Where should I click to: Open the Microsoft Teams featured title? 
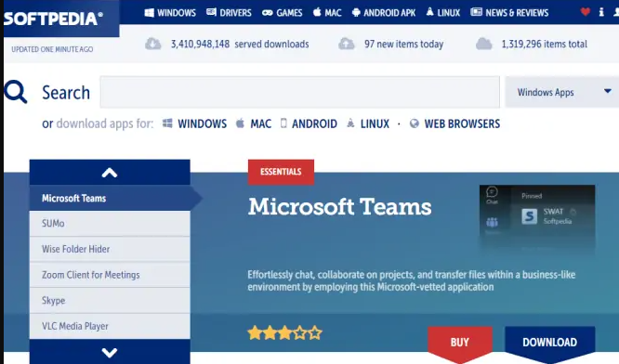click(339, 207)
